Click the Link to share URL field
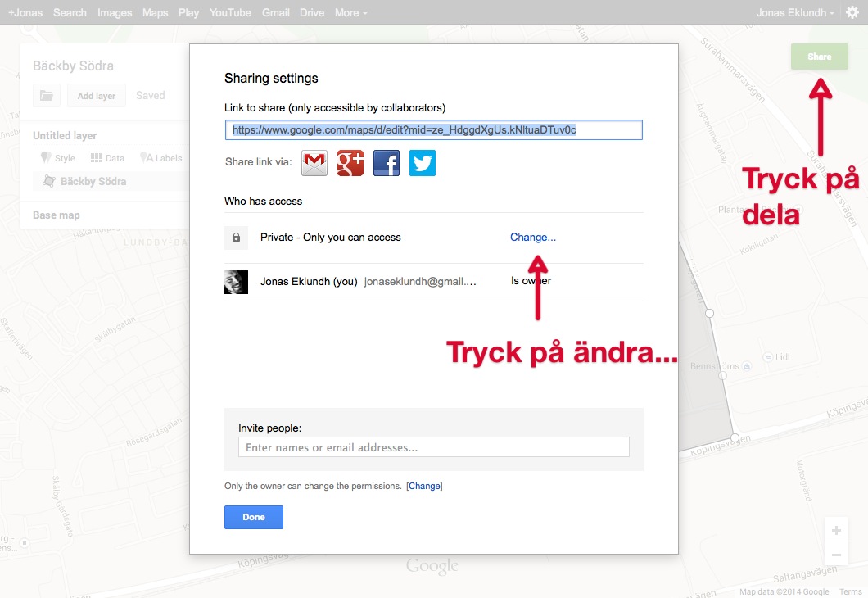The image size is (868, 598). coord(434,130)
